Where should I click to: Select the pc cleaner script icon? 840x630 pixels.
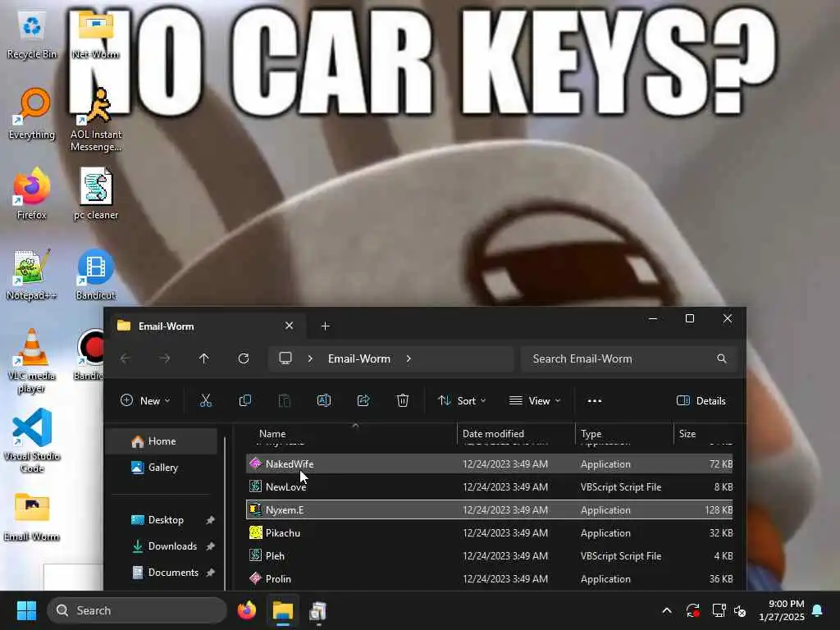tap(96, 194)
